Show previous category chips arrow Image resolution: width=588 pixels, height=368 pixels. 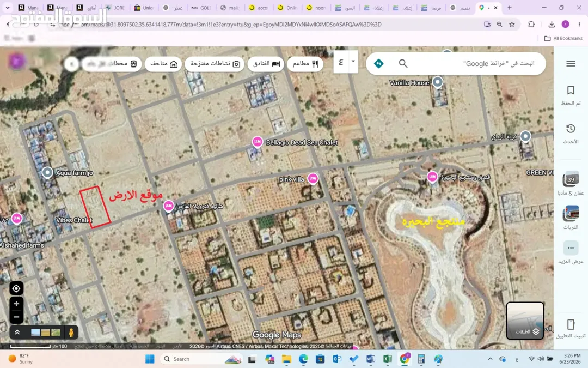71,64
